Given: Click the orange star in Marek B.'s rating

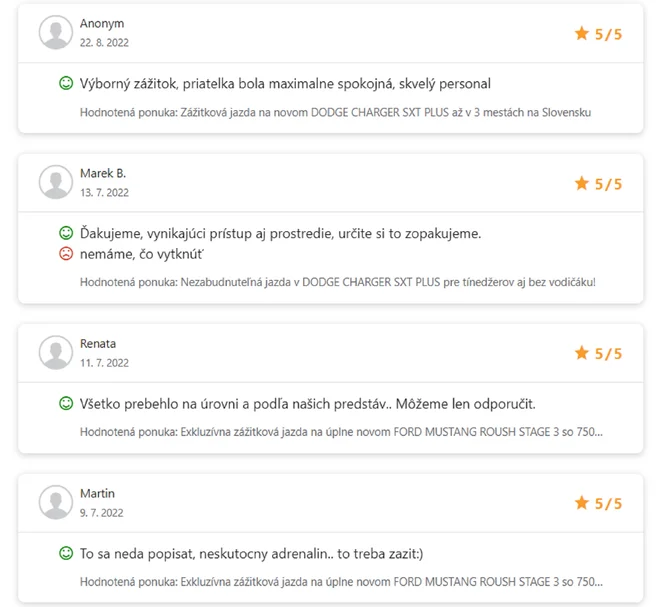Looking at the screenshot, I should pyautogui.click(x=582, y=183).
